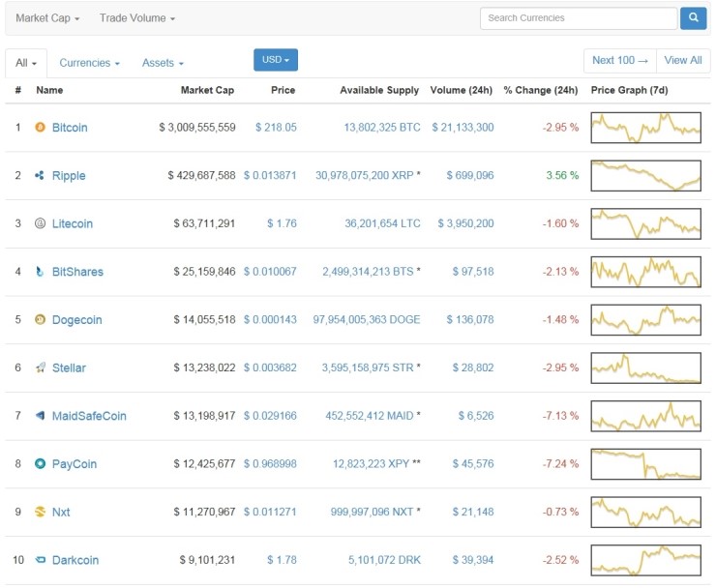Open the MaidSafeCoin currency page
716x588 pixels.
89,416
